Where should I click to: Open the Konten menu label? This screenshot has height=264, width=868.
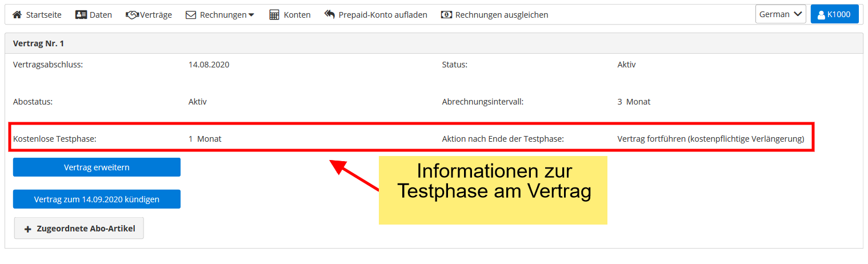click(297, 15)
